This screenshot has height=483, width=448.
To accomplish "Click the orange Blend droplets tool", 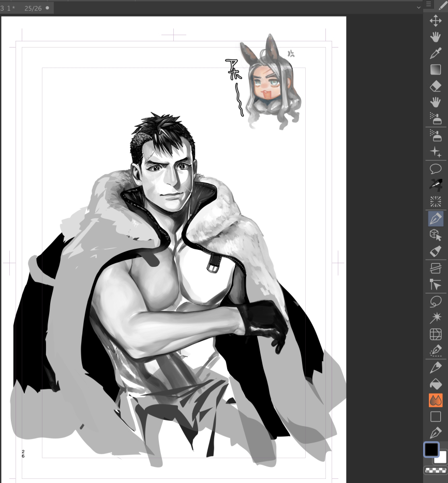I will tap(436, 400).
